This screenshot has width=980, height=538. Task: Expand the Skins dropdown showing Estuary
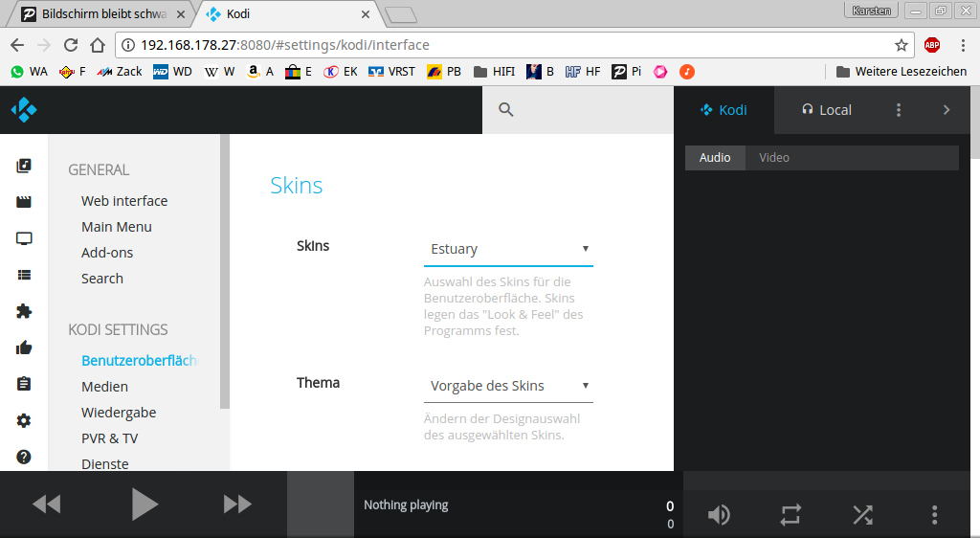(507, 249)
